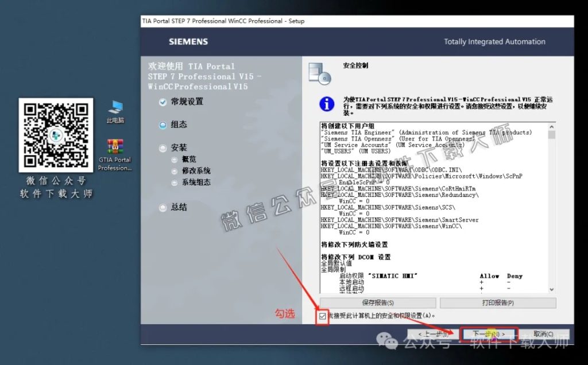Select the 组态 step radio indicator

coord(163,125)
